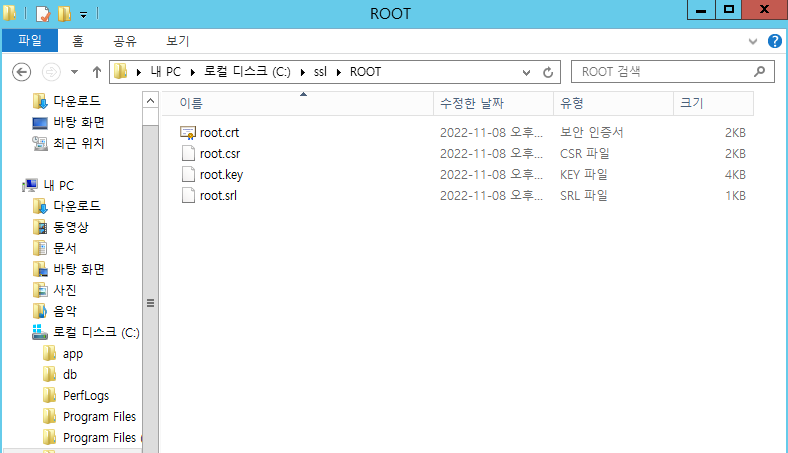Image resolution: width=788 pixels, height=453 pixels.
Task: Sort by 유형 column header
Action: point(614,103)
